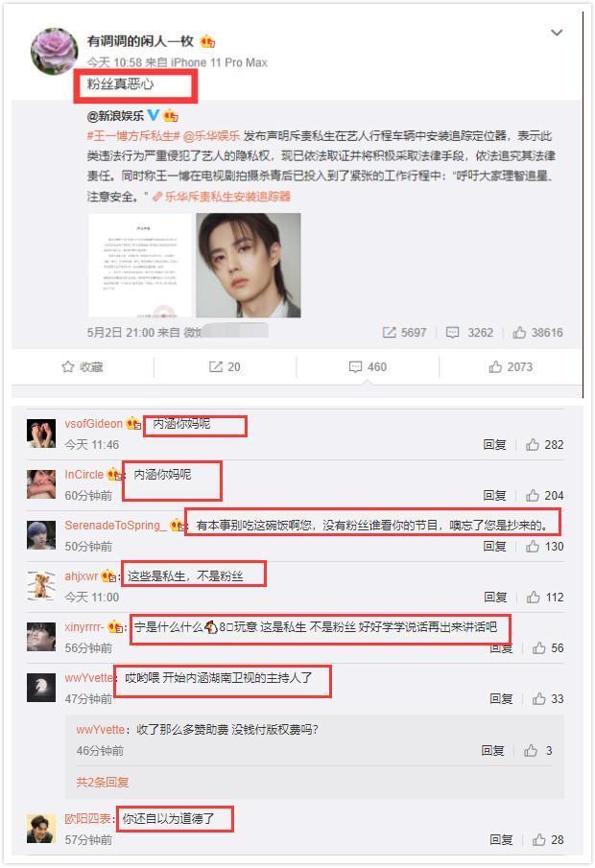Image resolution: width=595 pixels, height=868 pixels.
Task: Like ahjxwr's comment with 112 likes
Action: click(x=534, y=597)
